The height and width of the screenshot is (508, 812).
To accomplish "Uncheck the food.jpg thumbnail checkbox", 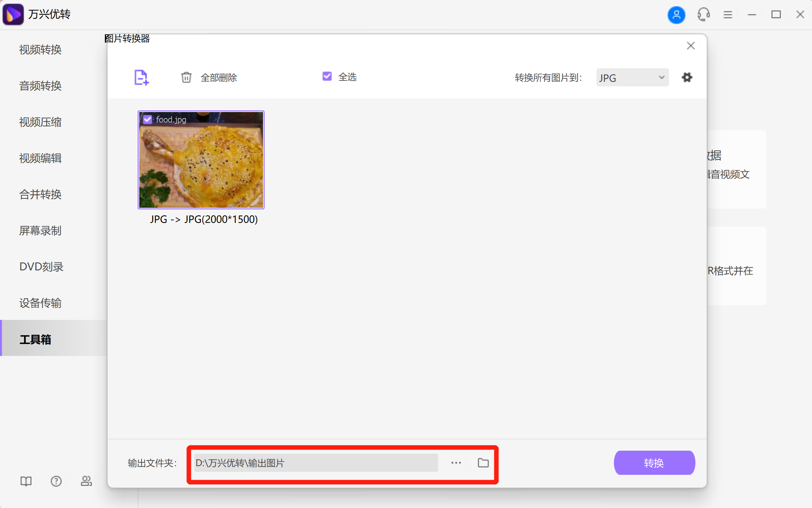I will [148, 119].
